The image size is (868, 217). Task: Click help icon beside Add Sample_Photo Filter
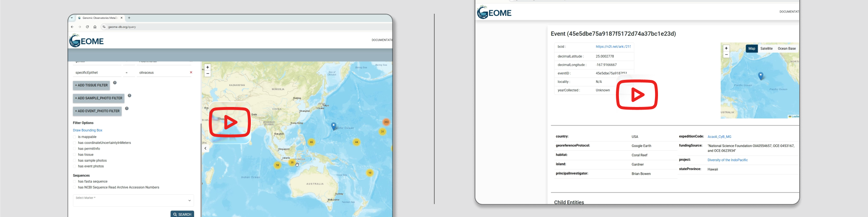[x=129, y=95]
